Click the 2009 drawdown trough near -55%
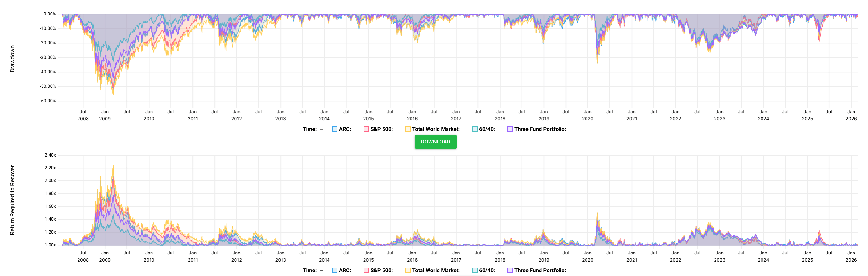This screenshot has width=868, height=276. pos(113,94)
